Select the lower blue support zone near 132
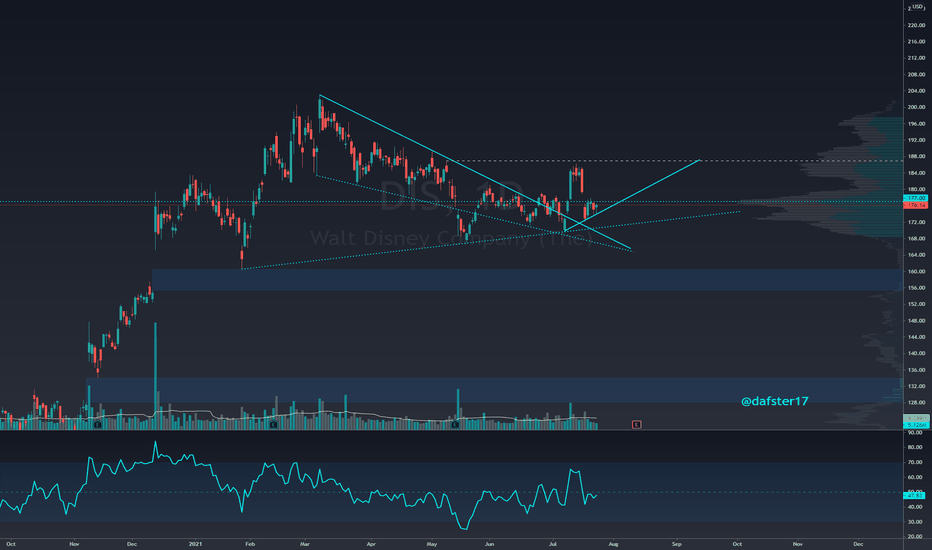Screen dimensions: 932x550 (493, 390)
